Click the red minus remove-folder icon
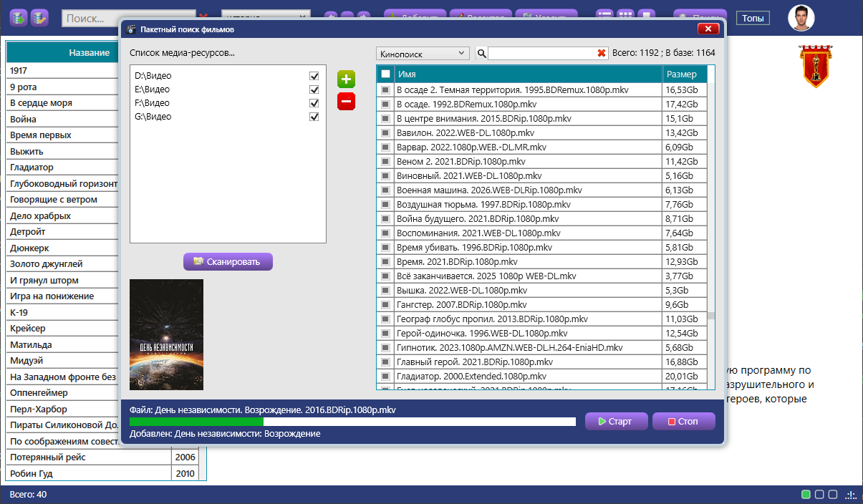The width and height of the screenshot is (863, 504). (346, 102)
